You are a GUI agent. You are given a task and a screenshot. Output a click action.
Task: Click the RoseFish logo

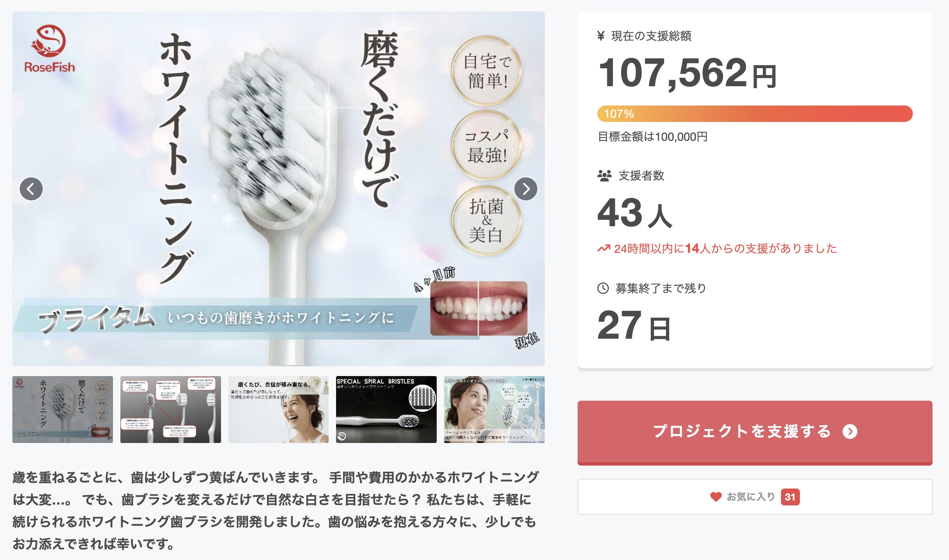point(49,49)
